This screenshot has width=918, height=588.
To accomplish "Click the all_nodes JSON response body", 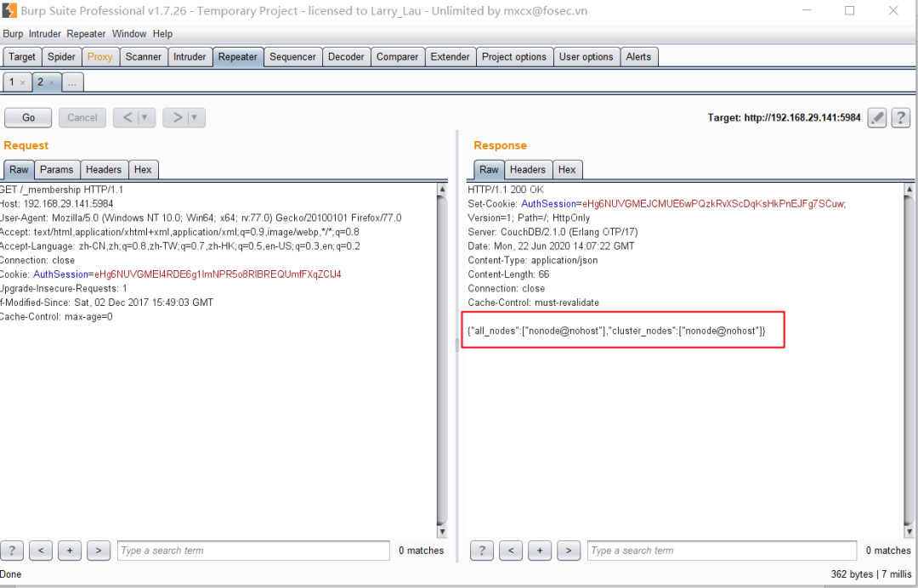I will (x=616, y=331).
